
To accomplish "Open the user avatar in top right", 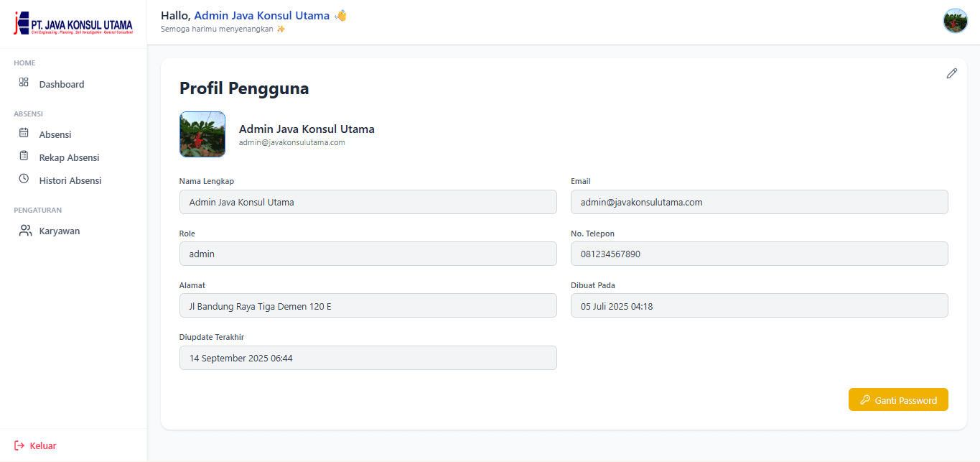I will (x=956, y=21).
